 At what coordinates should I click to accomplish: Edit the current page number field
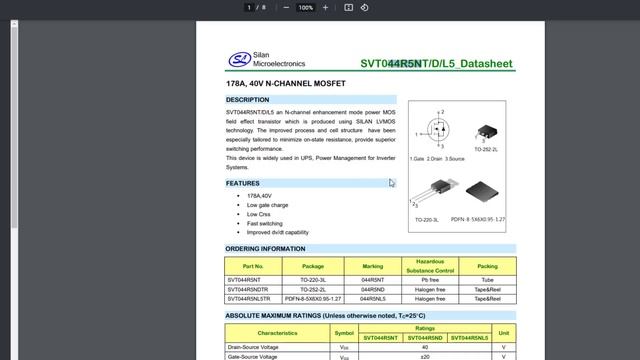(249, 7)
